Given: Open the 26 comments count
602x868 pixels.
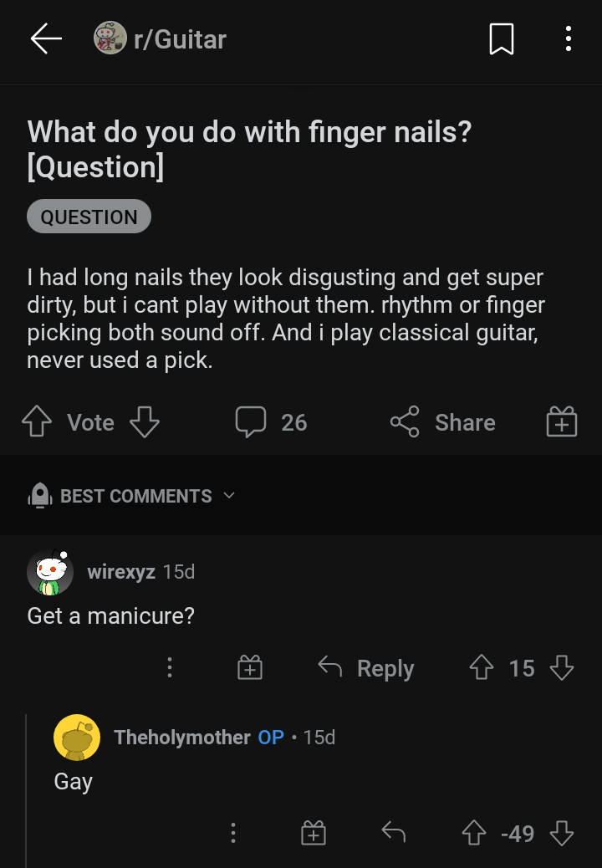Looking at the screenshot, I should pyautogui.click(x=272, y=422).
